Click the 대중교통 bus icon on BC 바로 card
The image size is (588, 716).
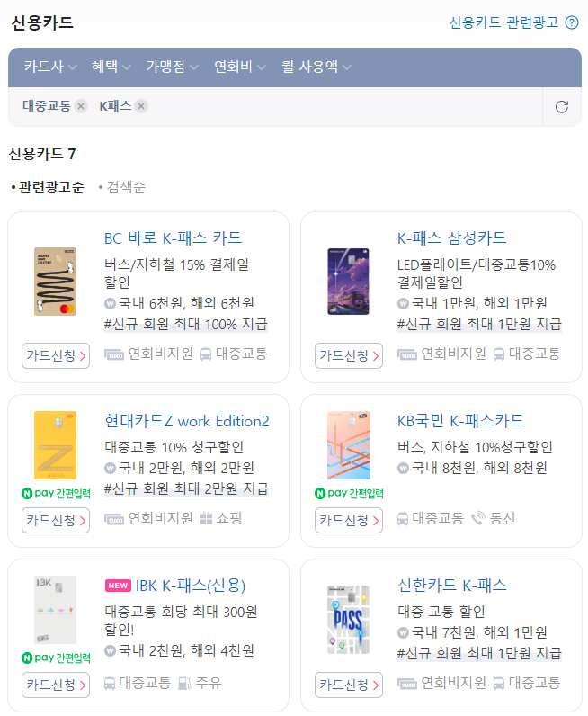tap(206, 354)
